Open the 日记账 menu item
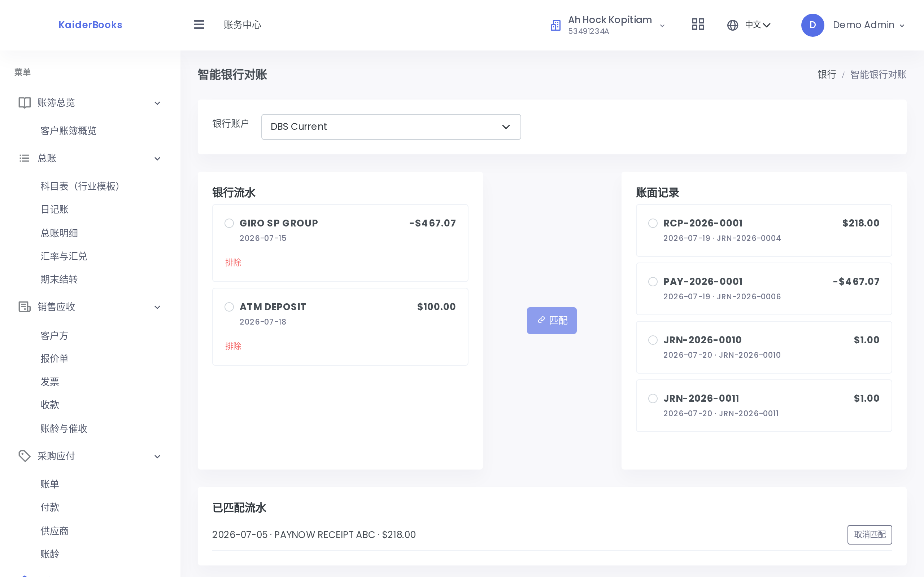Screen dimensions: 924x577 tap(55, 210)
